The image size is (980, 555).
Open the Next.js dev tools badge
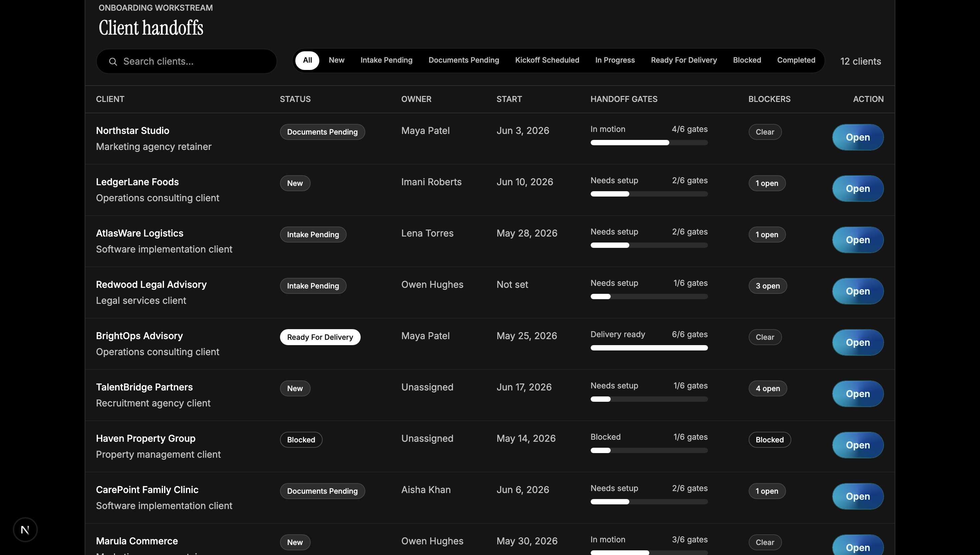point(25,529)
